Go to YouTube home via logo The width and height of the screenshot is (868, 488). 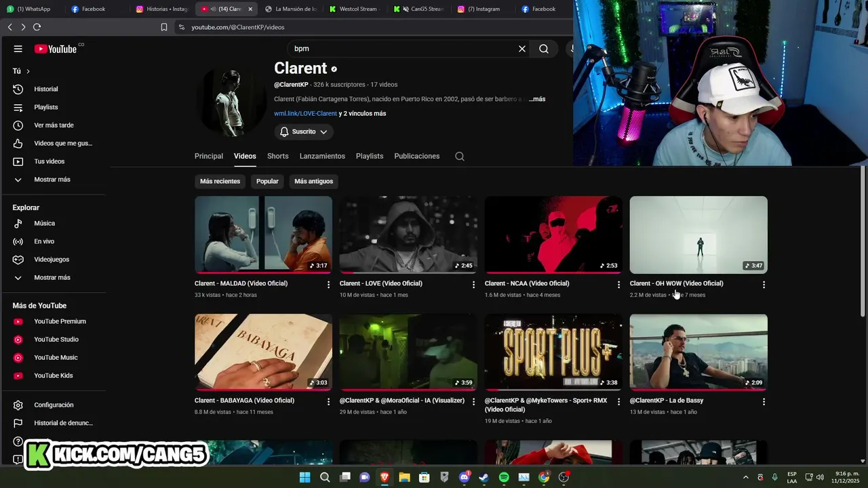pyautogui.click(x=56, y=49)
